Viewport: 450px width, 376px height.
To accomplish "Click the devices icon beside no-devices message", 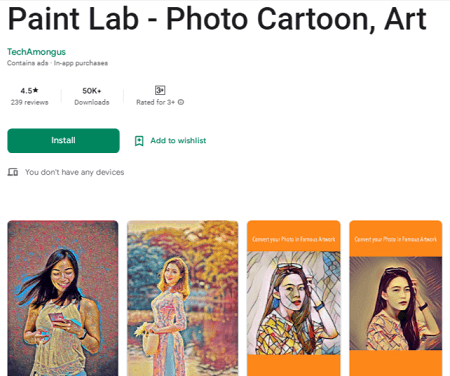I will pos(13,172).
